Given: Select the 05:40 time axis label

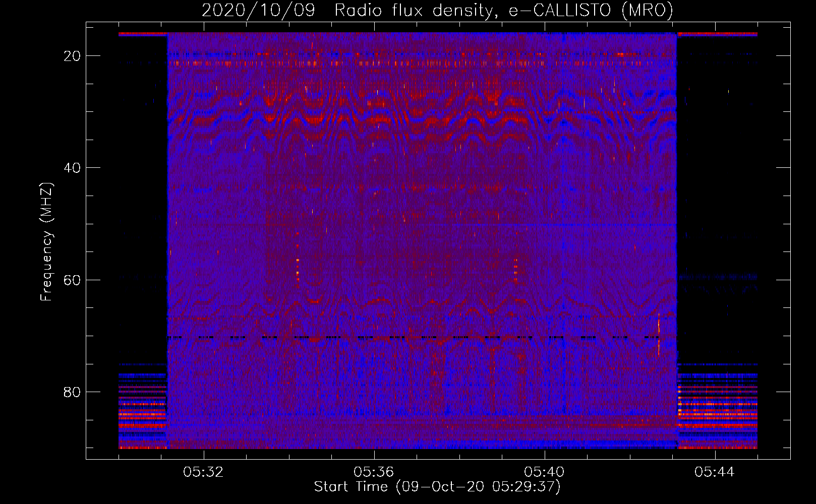Looking at the screenshot, I should [x=544, y=472].
